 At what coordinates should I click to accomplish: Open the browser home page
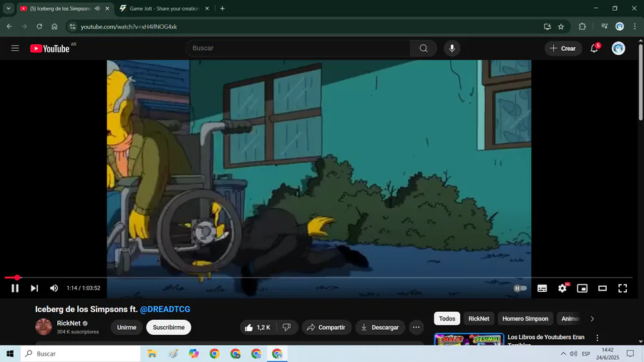point(54,26)
